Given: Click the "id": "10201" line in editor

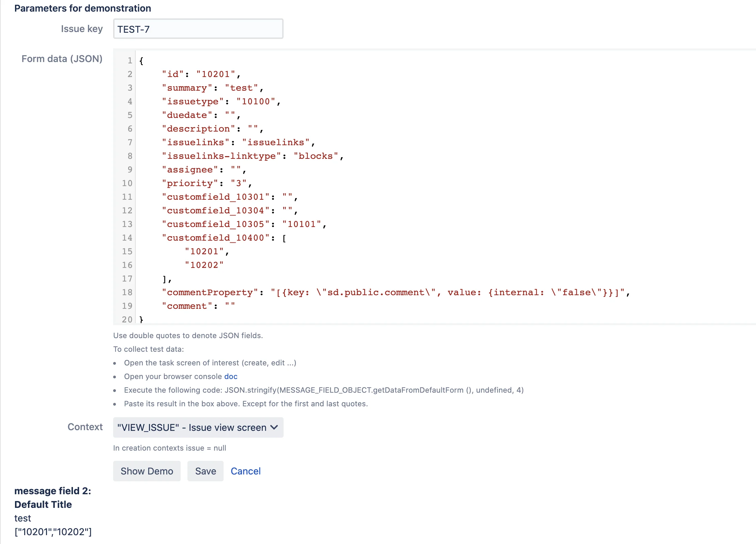Looking at the screenshot, I should [201, 74].
